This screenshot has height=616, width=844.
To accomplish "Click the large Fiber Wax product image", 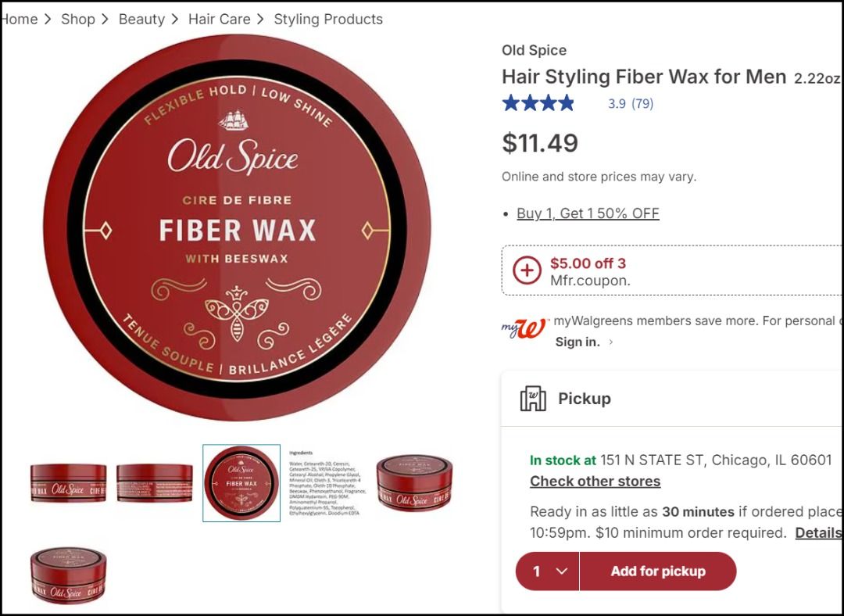I will click(x=237, y=227).
